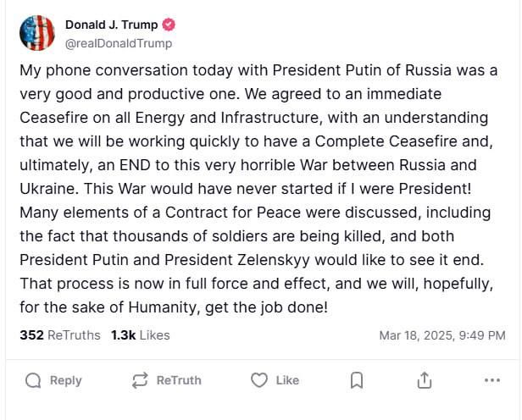This screenshot has width=522, height=420.
Task: Bookmark this post with the bookmark icon
Action: click(357, 381)
